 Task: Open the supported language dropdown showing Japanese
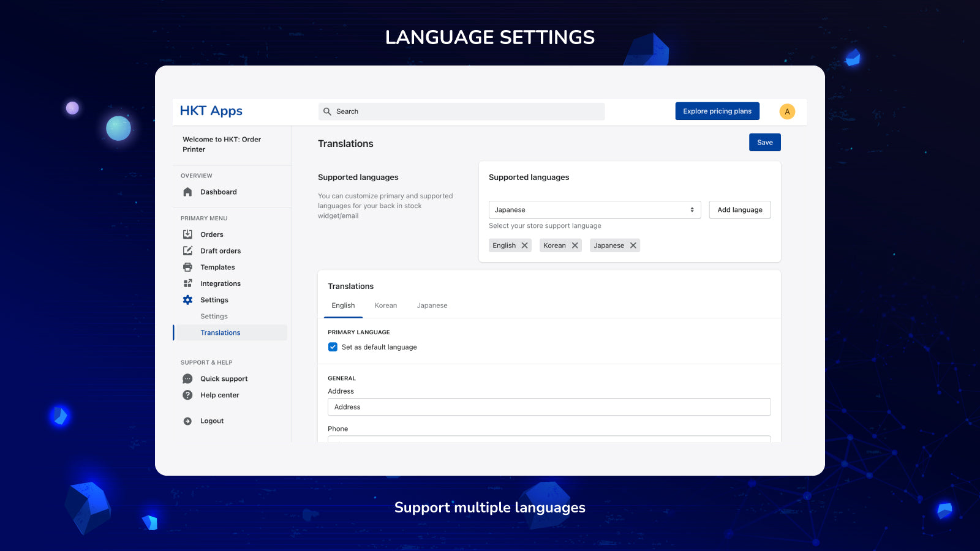(588, 209)
